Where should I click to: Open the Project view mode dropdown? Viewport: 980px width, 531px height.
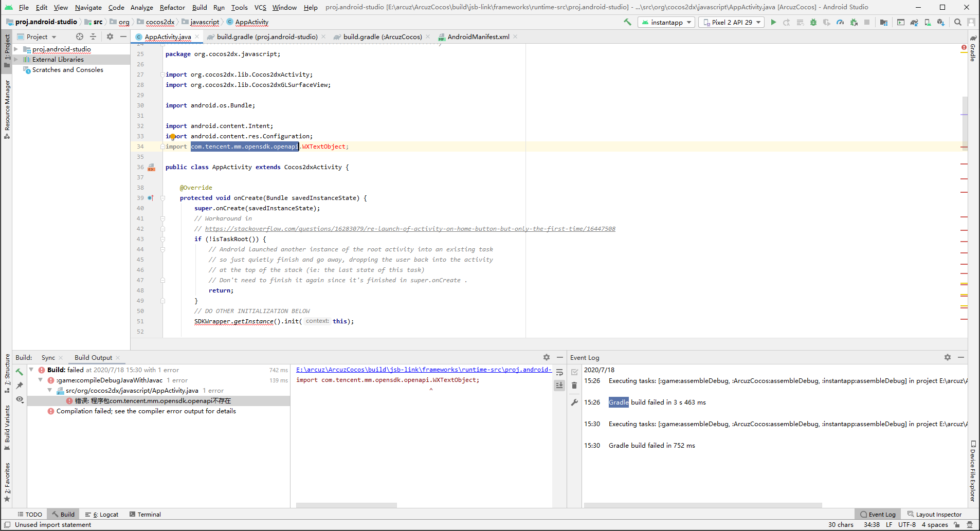(x=37, y=36)
